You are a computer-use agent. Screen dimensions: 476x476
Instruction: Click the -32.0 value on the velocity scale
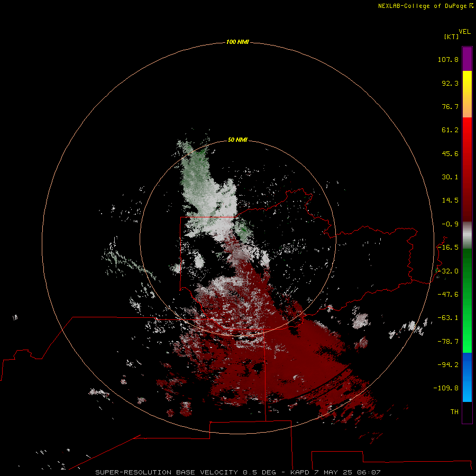point(448,271)
